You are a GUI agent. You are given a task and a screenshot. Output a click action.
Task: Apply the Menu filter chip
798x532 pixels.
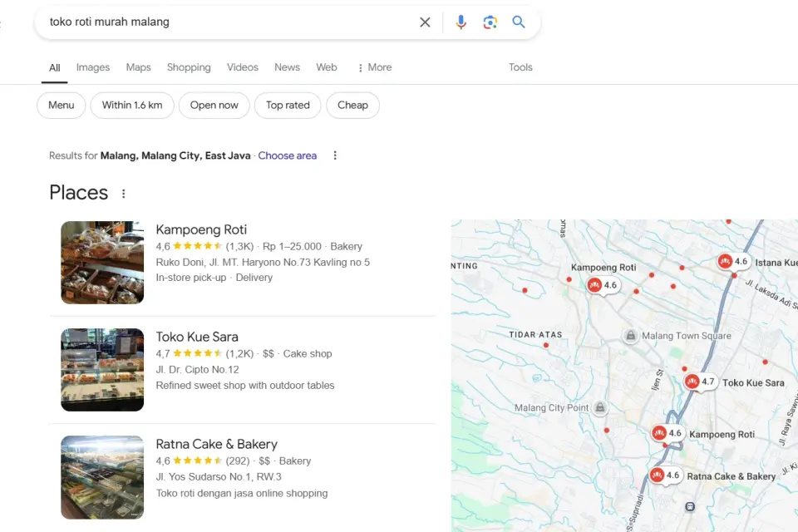[61, 106]
